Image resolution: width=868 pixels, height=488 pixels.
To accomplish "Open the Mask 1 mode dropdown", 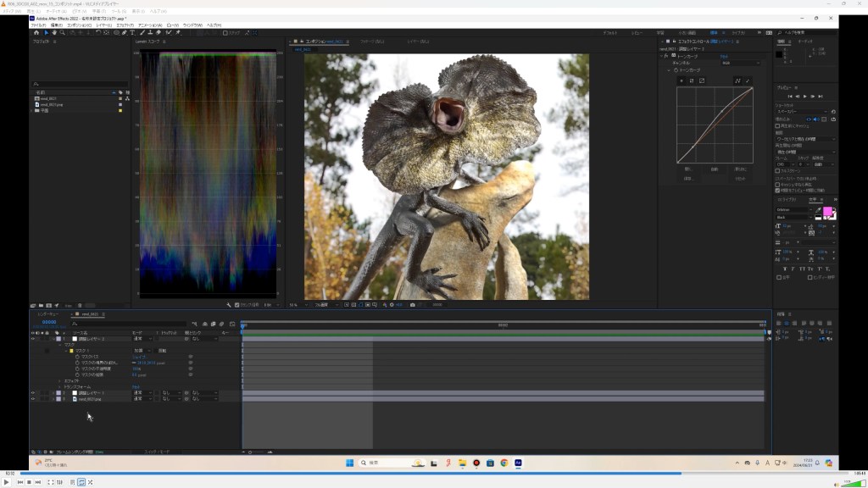I will pyautogui.click(x=142, y=350).
